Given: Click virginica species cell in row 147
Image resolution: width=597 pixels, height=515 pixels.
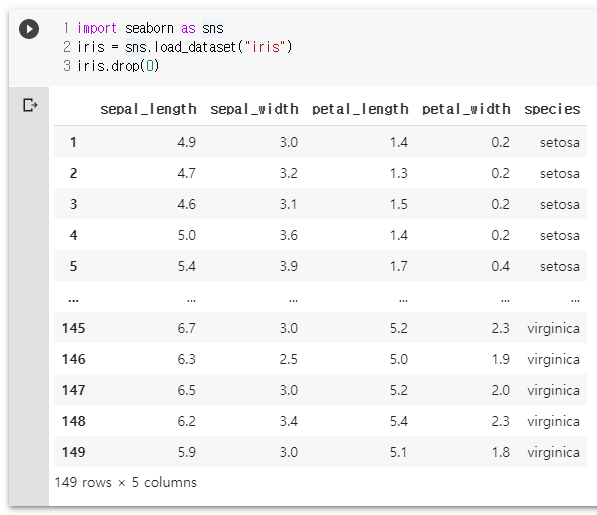Looking at the screenshot, I should coord(553,390).
